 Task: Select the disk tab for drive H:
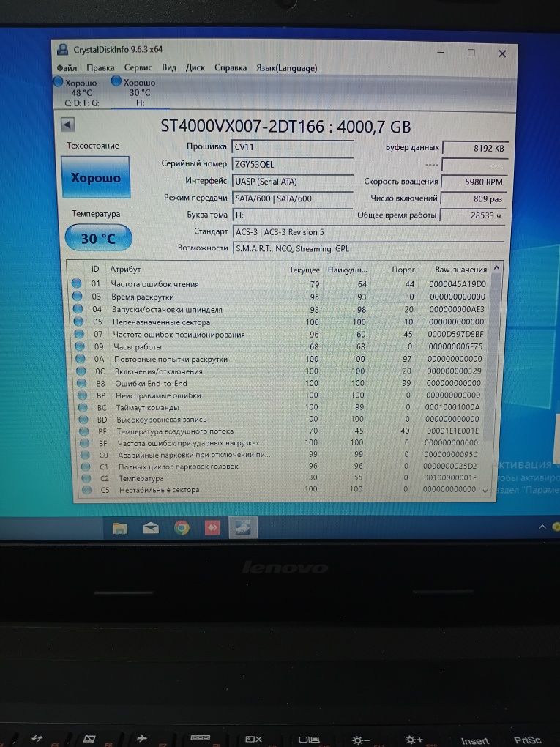[x=139, y=92]
